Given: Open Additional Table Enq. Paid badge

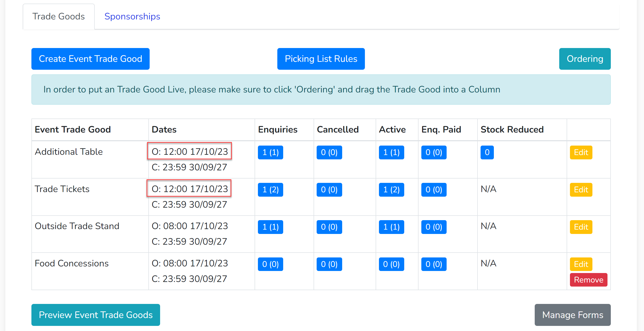Looking at the screenshot, I should coord(434,152).
